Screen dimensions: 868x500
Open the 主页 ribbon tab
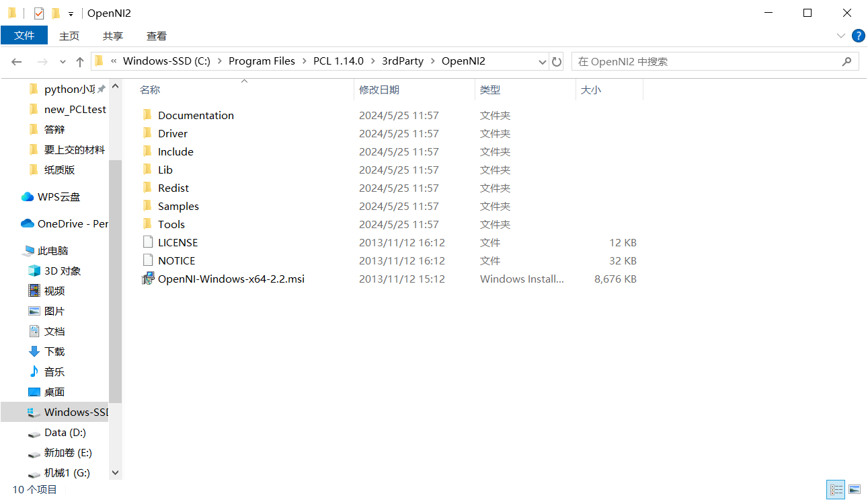69,36
